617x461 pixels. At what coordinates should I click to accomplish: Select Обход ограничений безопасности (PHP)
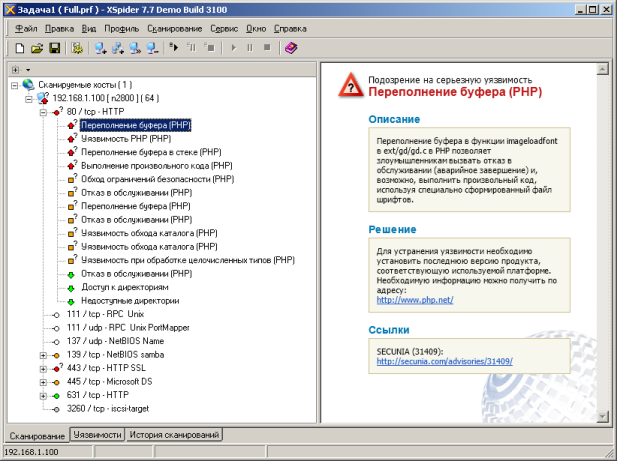coord(157,179)
